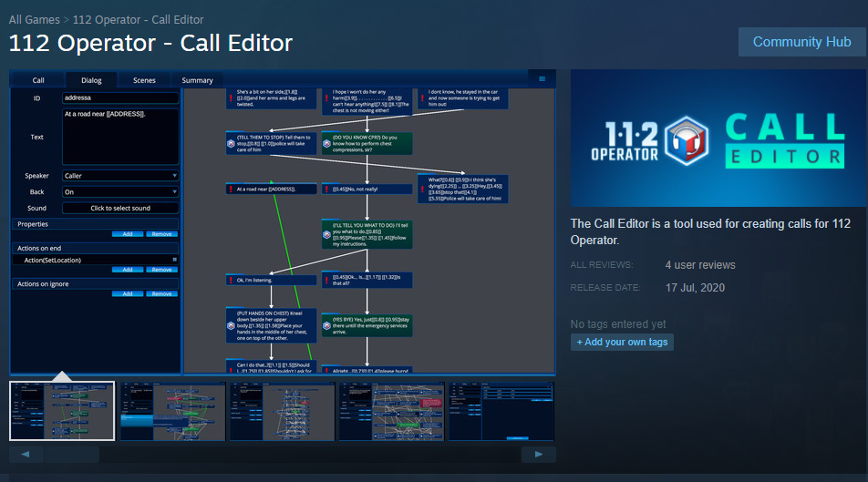Open the Back dropdown set to On
The width and height of the screenshot is (868, 482).
coord(120,192)
